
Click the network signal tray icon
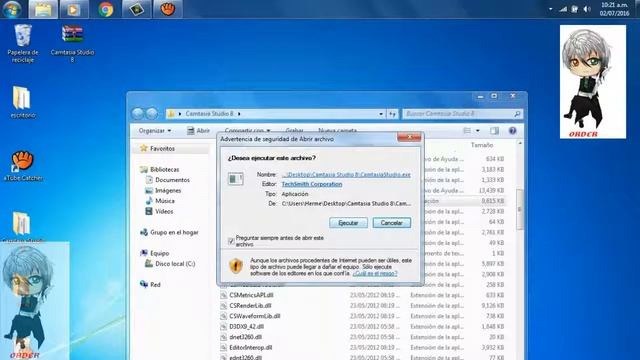pos(563,9)
